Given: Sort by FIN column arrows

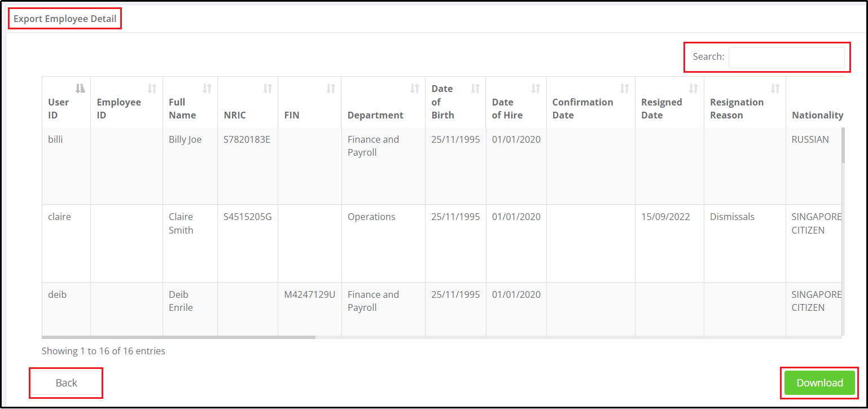Looking at the screenshot, I should pos(331,88).
